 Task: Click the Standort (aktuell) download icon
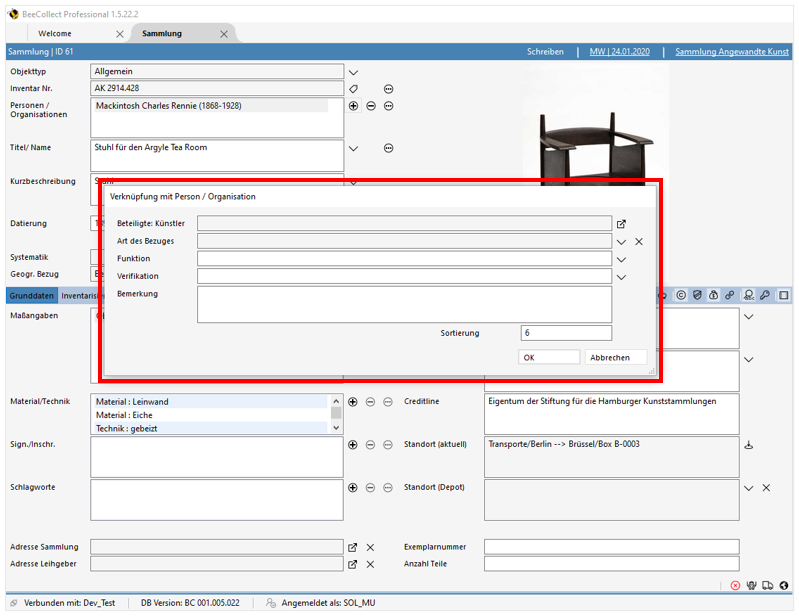coord(749,445)
